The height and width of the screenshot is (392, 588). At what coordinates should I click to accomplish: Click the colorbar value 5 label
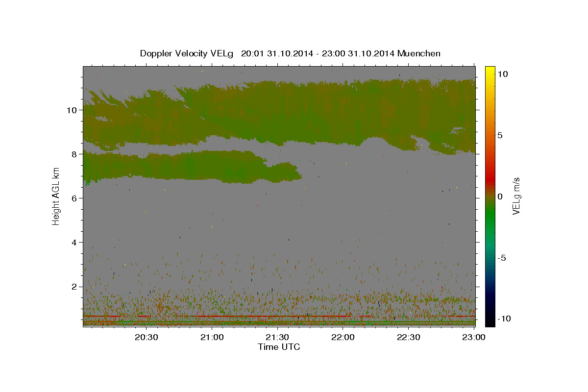pyautogui.click(x=500, y=135)
